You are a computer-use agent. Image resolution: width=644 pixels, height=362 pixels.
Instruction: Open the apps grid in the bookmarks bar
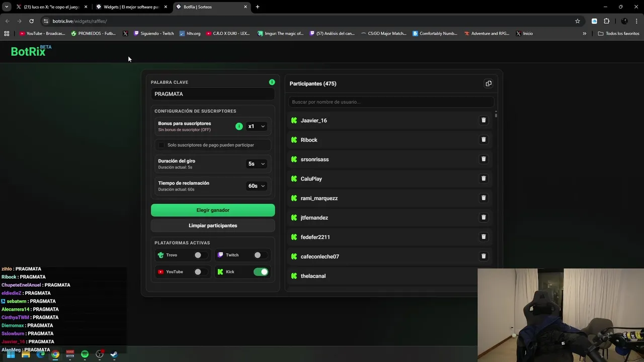coord(7,34)
